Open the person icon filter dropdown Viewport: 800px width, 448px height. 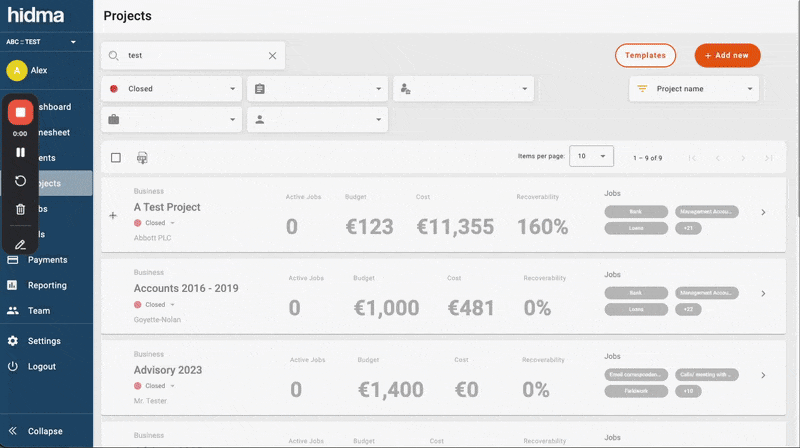pyautogui.click(x=317, y=119)
